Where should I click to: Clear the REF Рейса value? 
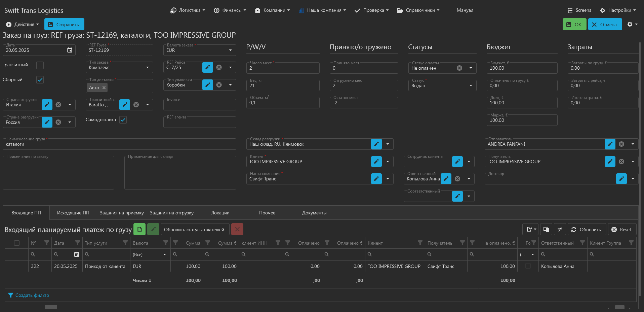[219, 67]
